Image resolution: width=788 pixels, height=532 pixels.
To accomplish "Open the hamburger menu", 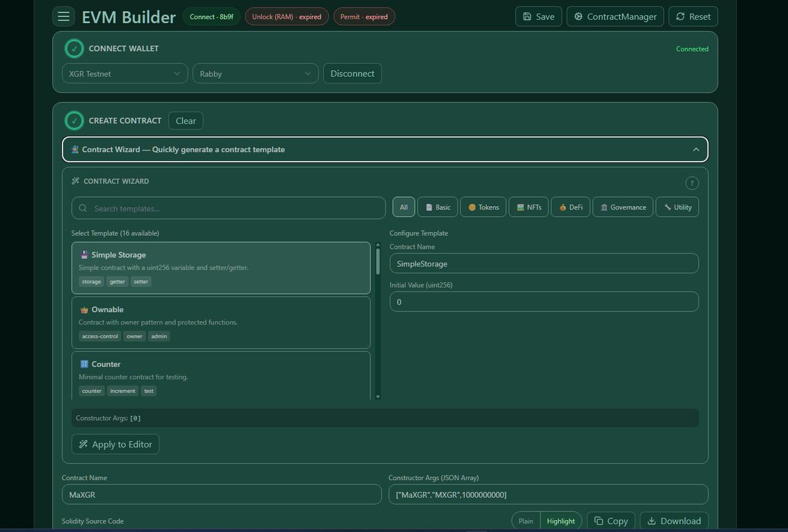I will coord(64,16).
